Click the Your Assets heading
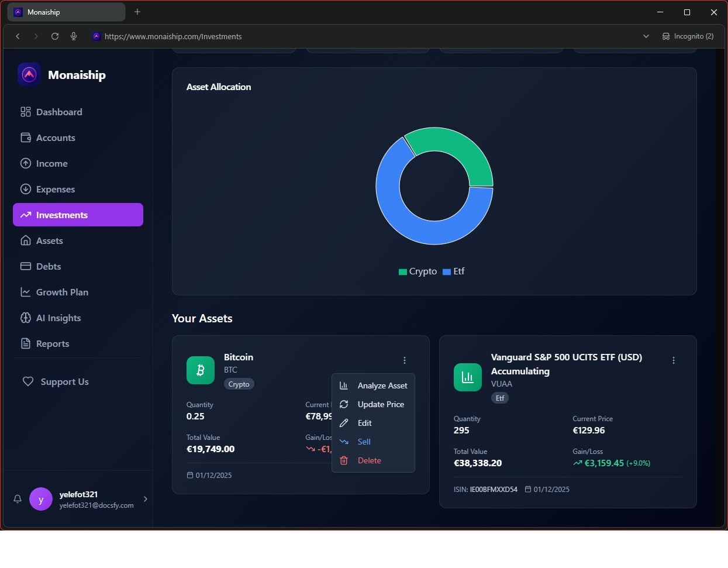728x568 pixels. (202, 318)
